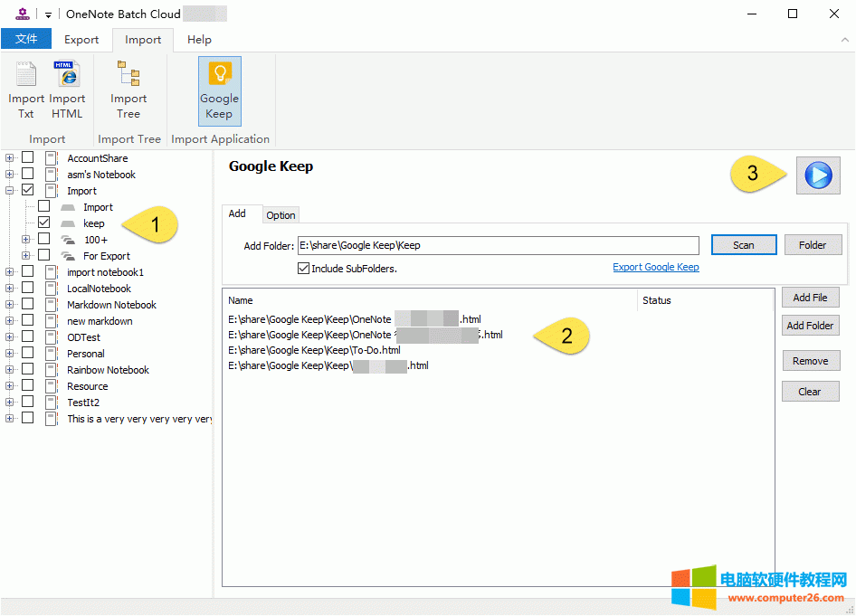Viewport: 856px width, 616px height.
Task: Click the Scan button
Action: [x=743, y=244]
